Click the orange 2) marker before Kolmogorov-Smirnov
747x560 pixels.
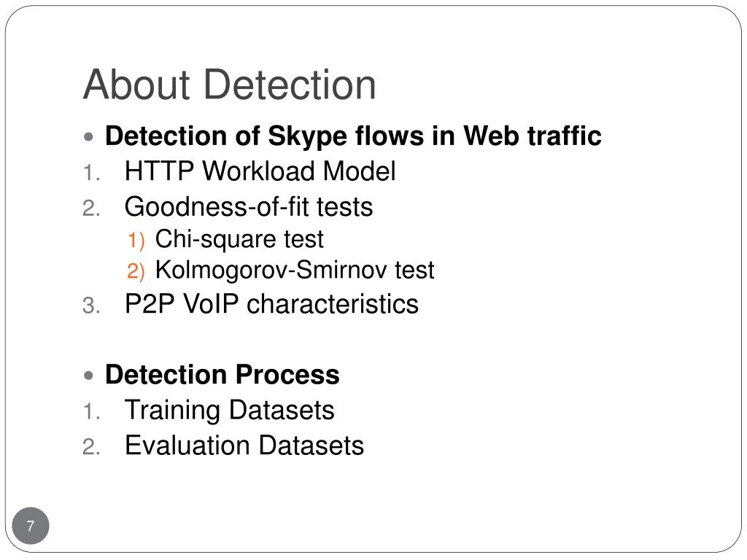[136, 271]
